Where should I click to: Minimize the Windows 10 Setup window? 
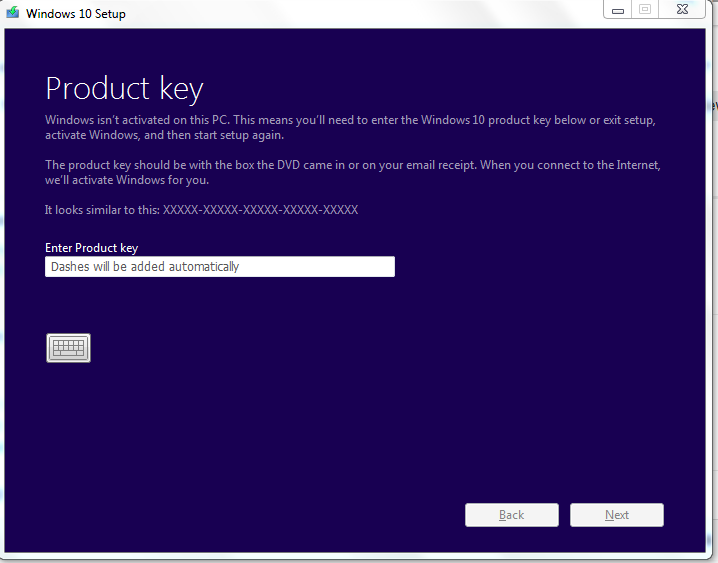point(618,10)
